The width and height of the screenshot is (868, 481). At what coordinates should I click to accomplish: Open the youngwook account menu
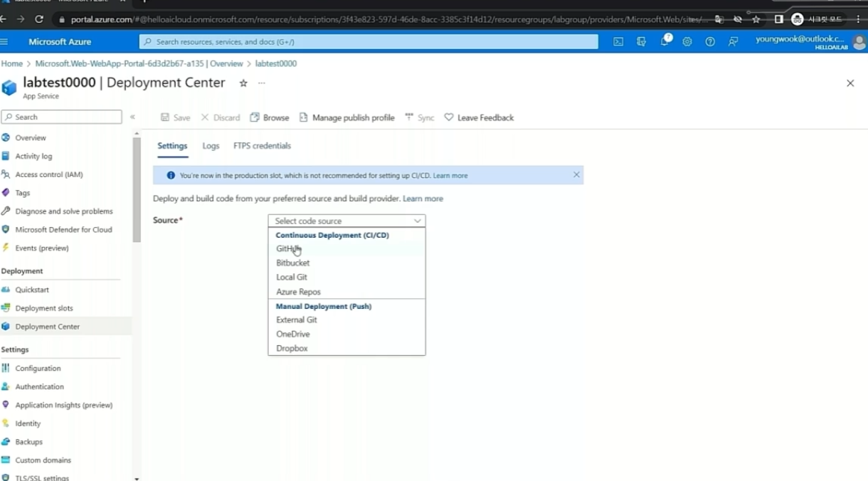click(x=811, y=42)
